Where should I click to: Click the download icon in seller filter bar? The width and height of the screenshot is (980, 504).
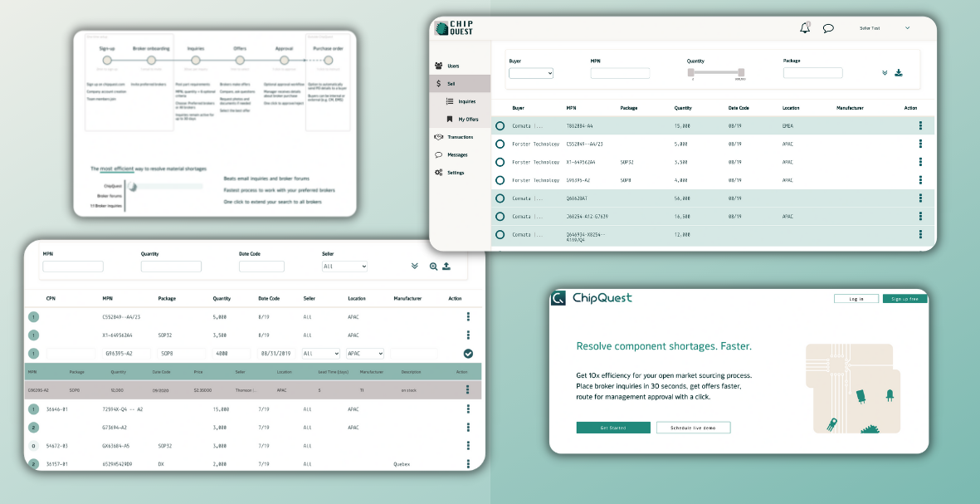pos(899,73)
